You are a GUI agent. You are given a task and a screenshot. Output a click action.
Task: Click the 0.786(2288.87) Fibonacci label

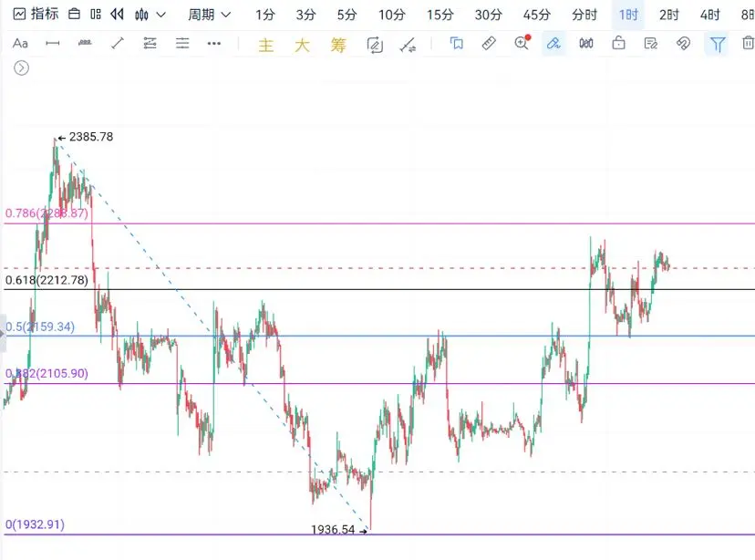(47, 213)
